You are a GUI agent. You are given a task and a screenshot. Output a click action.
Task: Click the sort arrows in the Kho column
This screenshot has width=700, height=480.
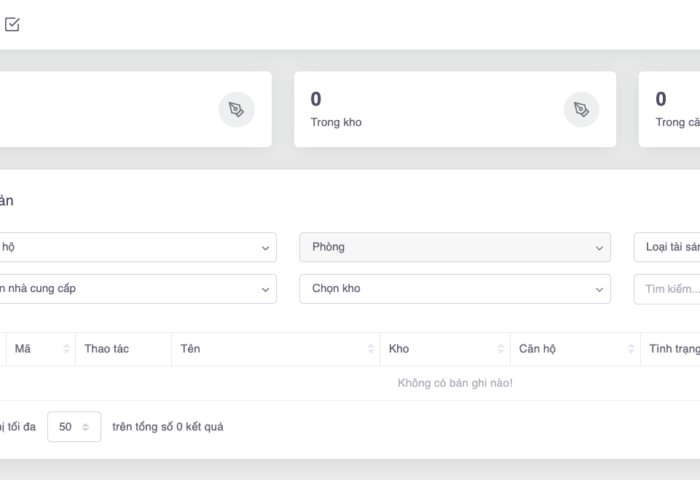pyautogui.click(x=501, y=349)
